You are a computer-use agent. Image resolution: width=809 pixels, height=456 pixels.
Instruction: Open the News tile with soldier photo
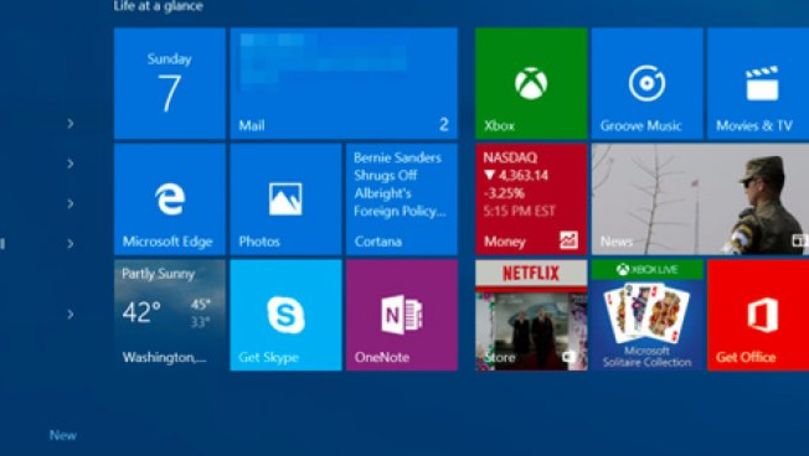700,199
